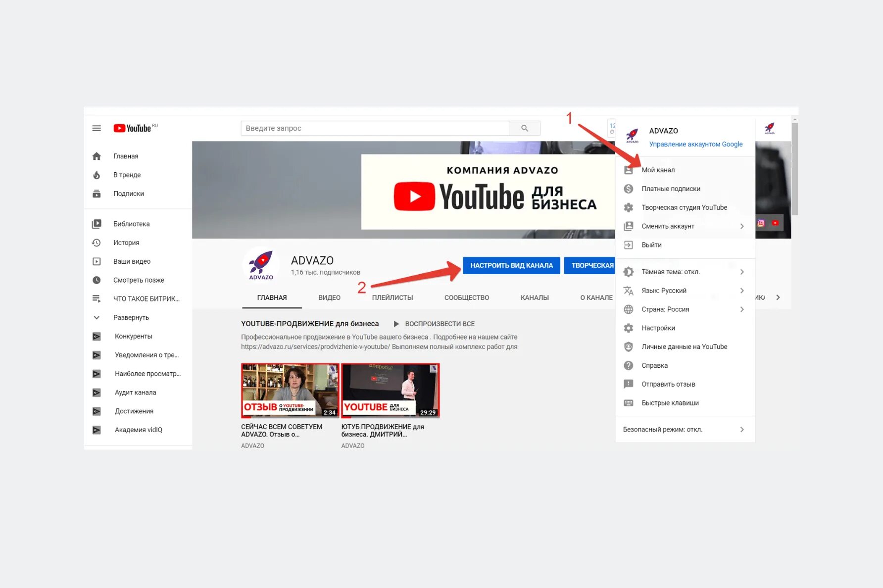Click the ТВОРЧЕСКАЯ studio button

pos(590,266)
